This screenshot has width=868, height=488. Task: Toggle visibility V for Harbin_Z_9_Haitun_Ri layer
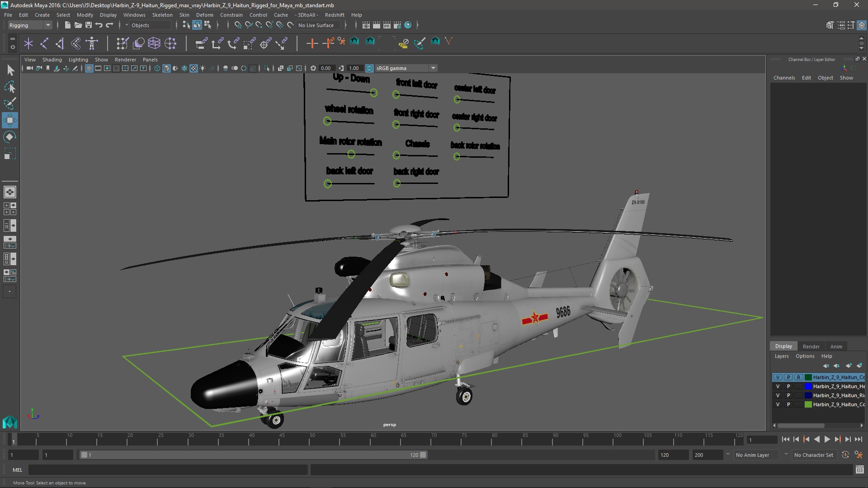[777, 395]
